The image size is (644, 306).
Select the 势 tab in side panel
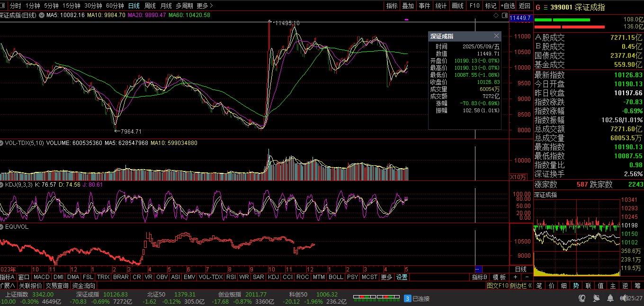(x=575, y=286)
